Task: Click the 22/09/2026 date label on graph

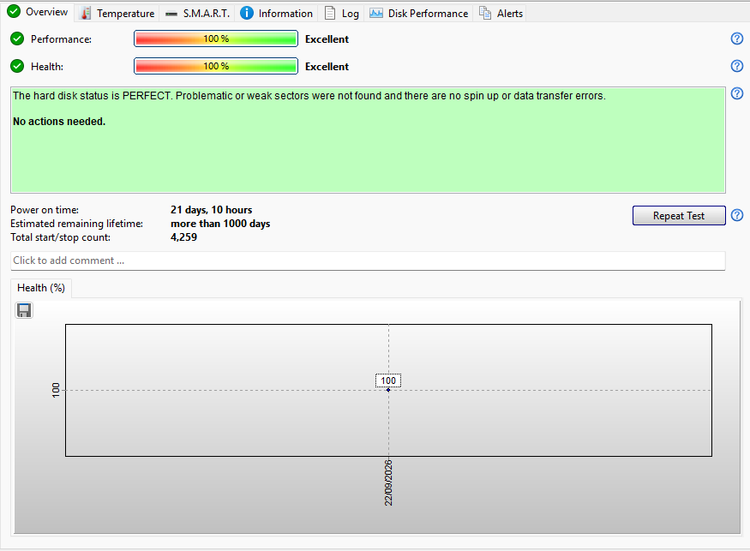Action: point(388,483)
